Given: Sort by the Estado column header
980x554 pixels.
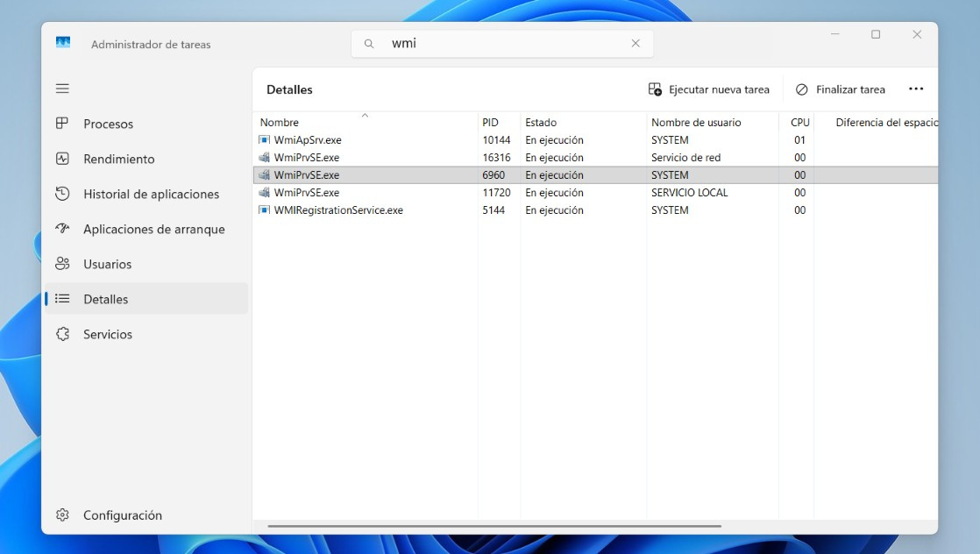Looking at the screenshot, I should (583, 123).
